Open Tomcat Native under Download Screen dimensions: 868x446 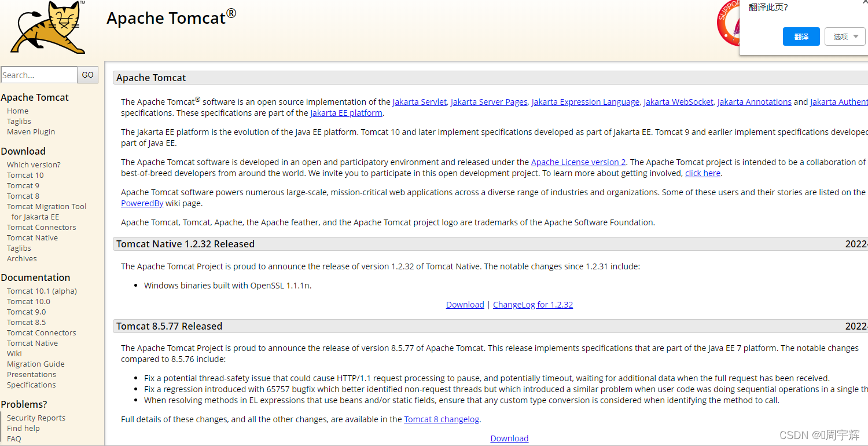point(32,238)
